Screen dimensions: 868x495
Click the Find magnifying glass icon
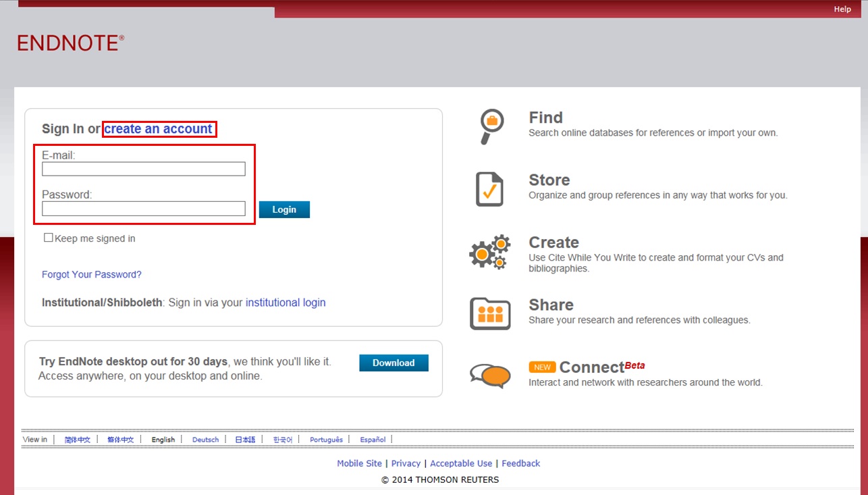[x=491, y=126]
